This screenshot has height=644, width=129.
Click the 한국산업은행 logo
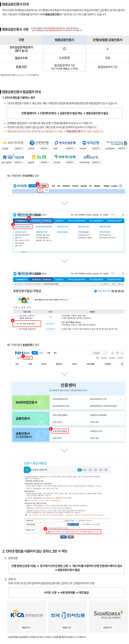(65, 143)
